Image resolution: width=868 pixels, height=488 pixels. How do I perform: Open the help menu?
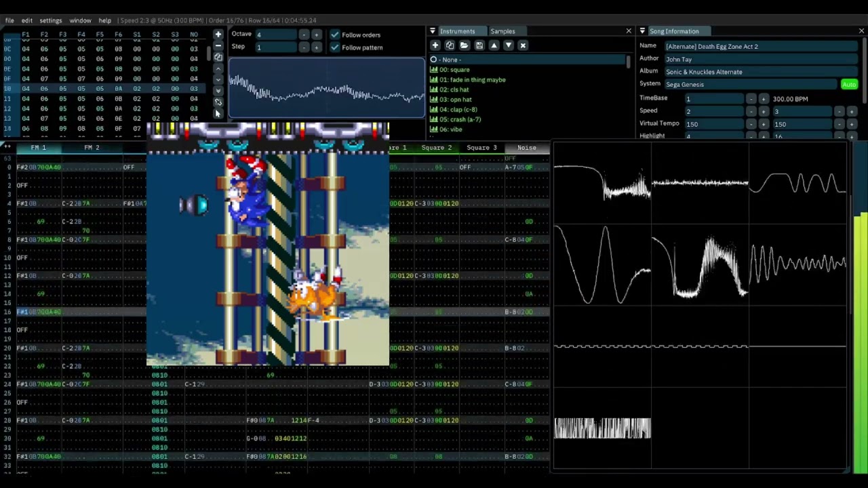[105, 20]
